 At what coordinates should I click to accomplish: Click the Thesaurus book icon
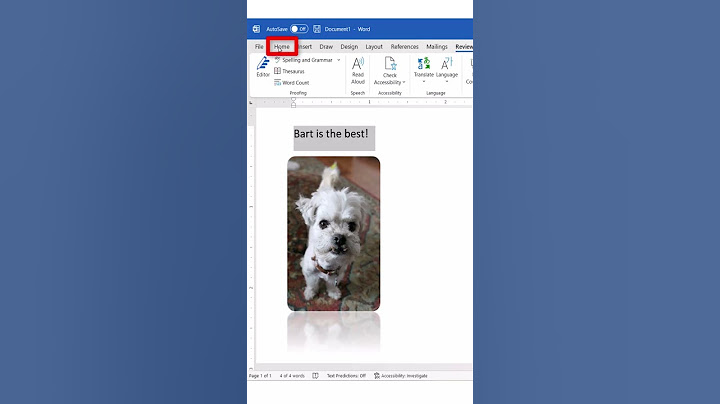[277, 71]
